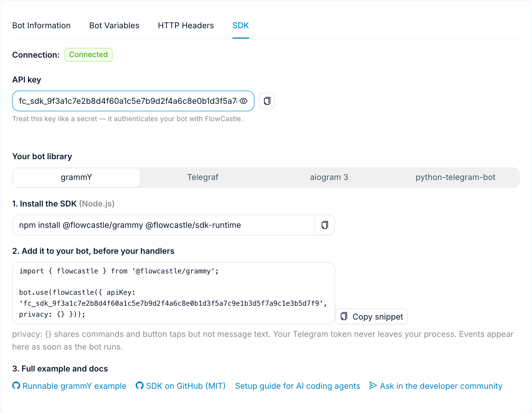Click the code snippet block

click(174, 293)
